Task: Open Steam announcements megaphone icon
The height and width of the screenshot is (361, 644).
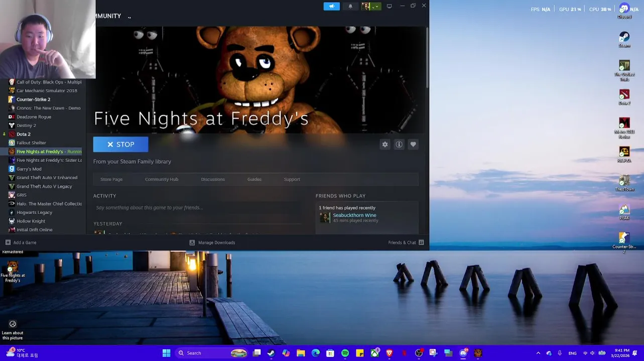Action: click(x=331, y=6)
